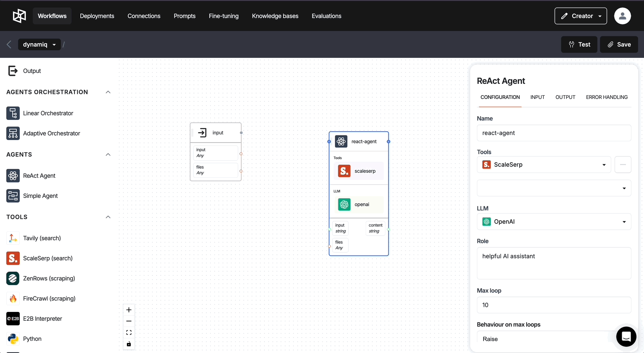Pick the ZenRows scraping tool icon
This screenshot has width=644, height=353.
(x=13, y=278)
